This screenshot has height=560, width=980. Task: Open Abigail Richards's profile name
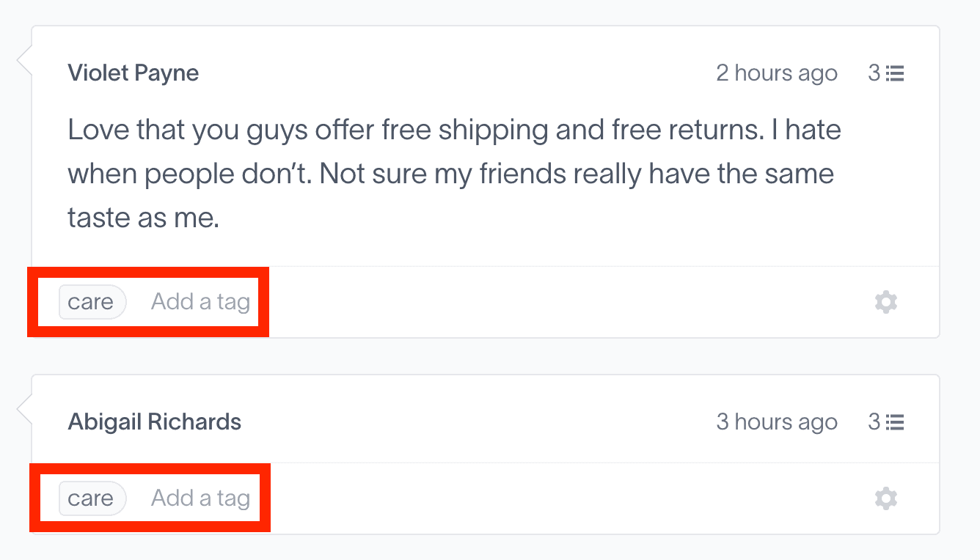tap(154, 422)
